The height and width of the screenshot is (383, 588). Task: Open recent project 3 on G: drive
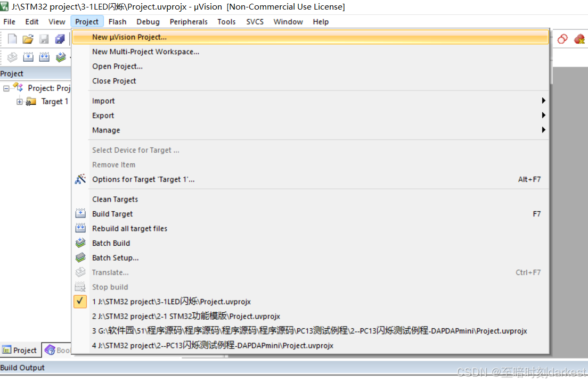point(311,331)
